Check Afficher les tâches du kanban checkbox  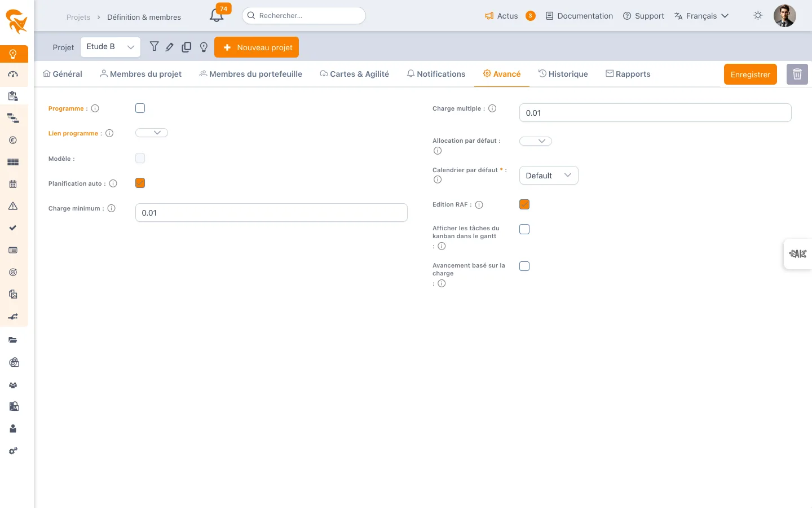[x=524, y=229]
